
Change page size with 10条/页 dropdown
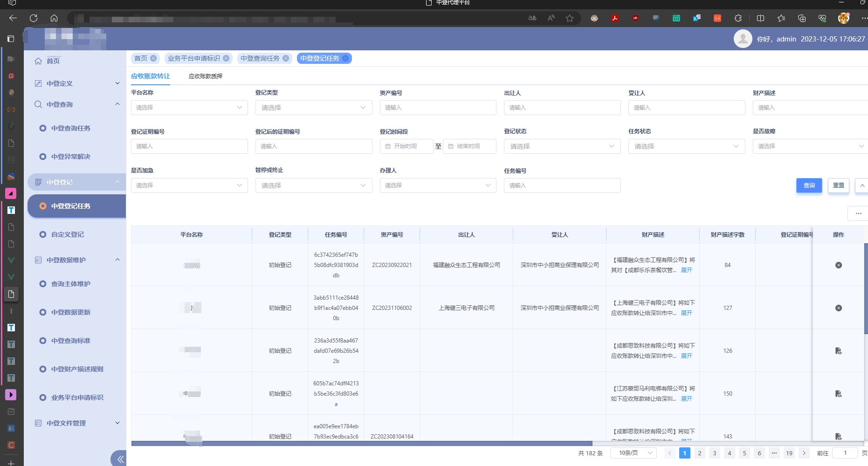634,453
